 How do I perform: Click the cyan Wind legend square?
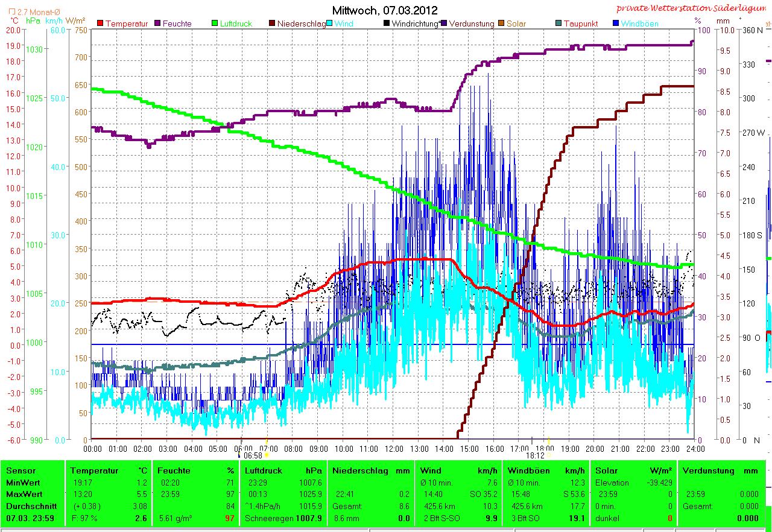pyautogui.click(x=330, y=24)
